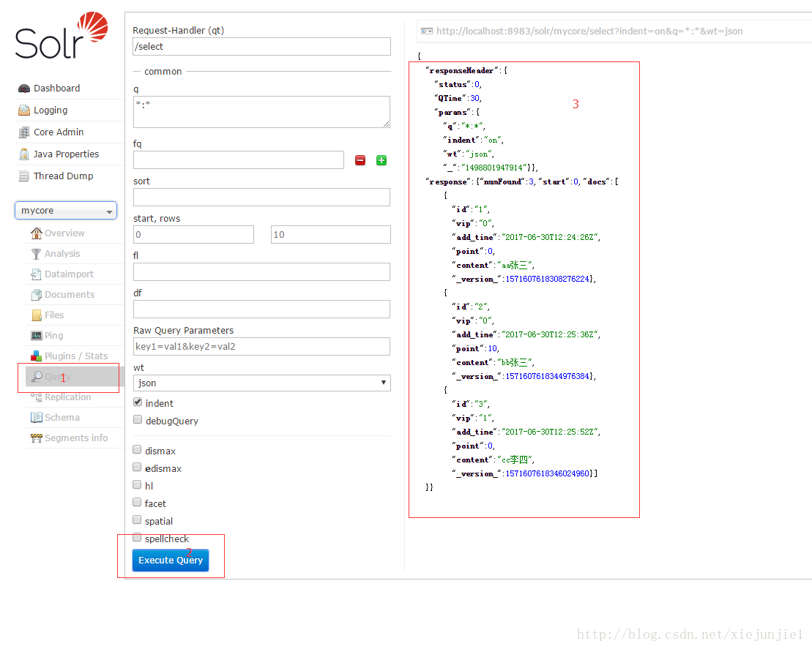Remove fq filter with red minus icon

[360, 160]
